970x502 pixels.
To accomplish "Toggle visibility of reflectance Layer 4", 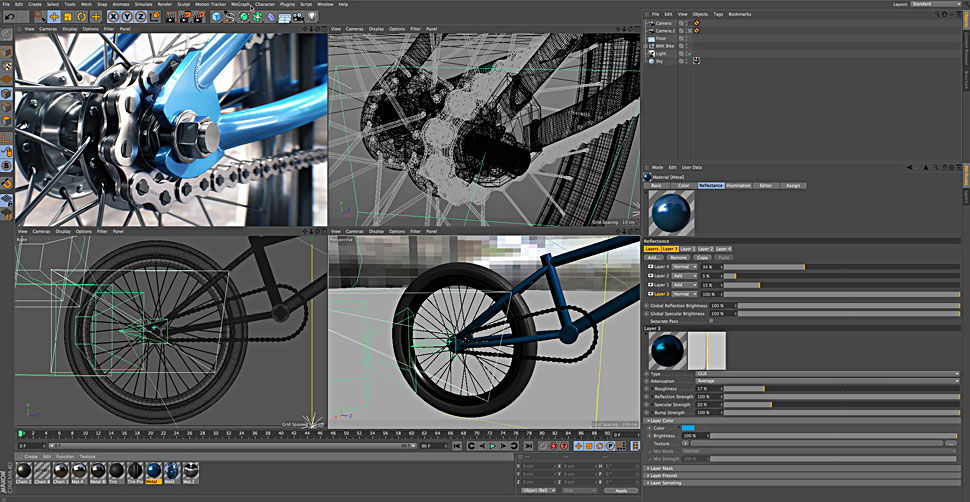I will click(652, 267).
